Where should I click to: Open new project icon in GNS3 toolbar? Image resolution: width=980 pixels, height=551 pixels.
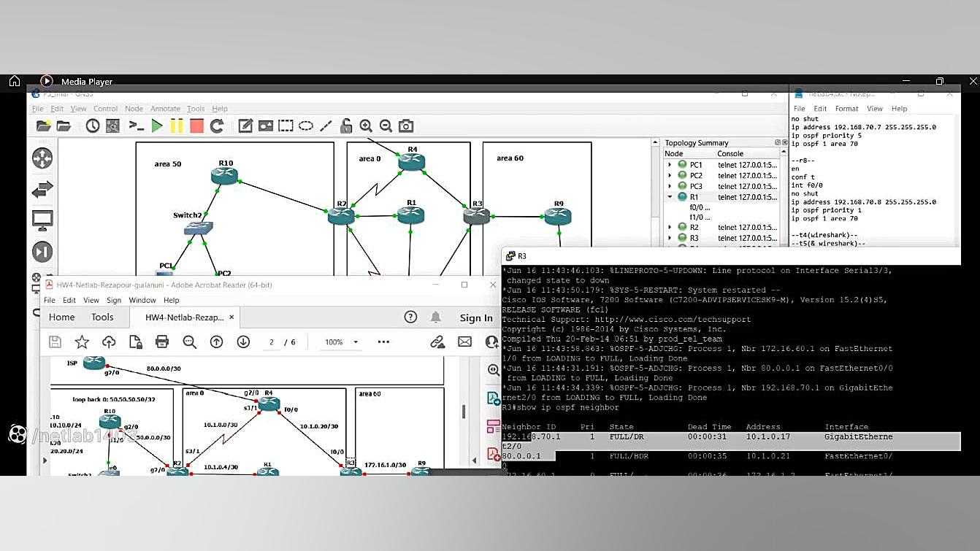click(x=43, y=126)
